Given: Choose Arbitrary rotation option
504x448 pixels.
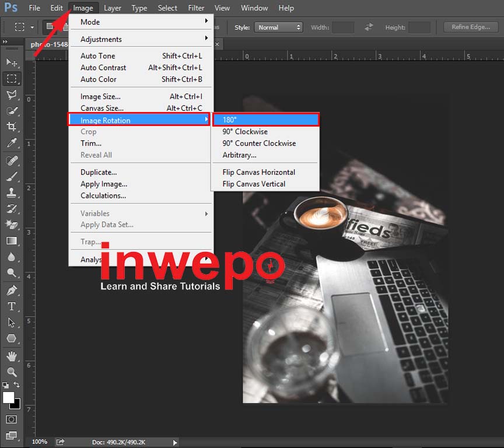Looking at the screenshot, I should click(266, 155).
